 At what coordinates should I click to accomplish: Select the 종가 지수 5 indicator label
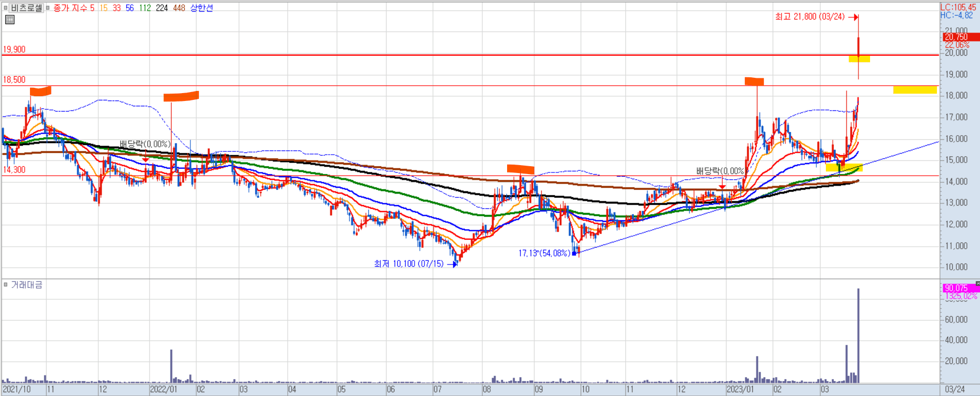(x=74, y=8)
